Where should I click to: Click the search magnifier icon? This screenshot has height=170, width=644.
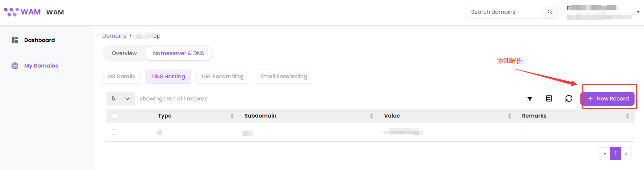click(x=550, y=12)
